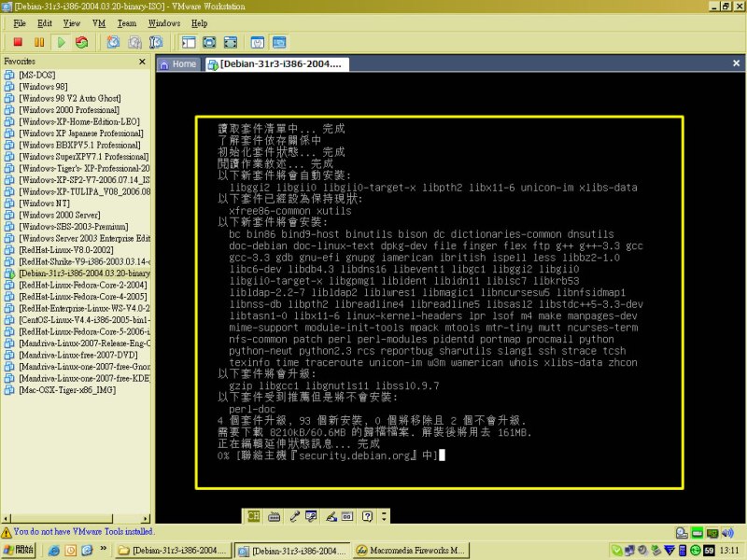Viewport: 747px width, 560px height.
Task: Select [Windows 2000 Server] favorite
Action: (x=60, y=215)
